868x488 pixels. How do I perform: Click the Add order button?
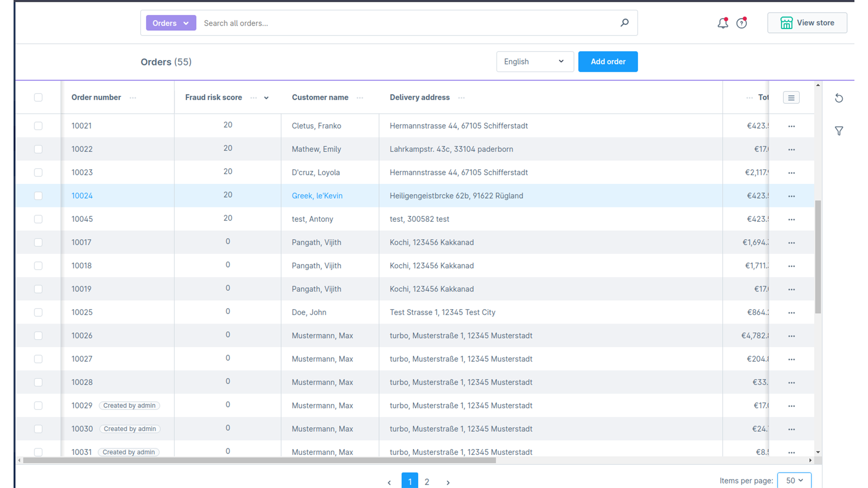(x=608, y=61)
